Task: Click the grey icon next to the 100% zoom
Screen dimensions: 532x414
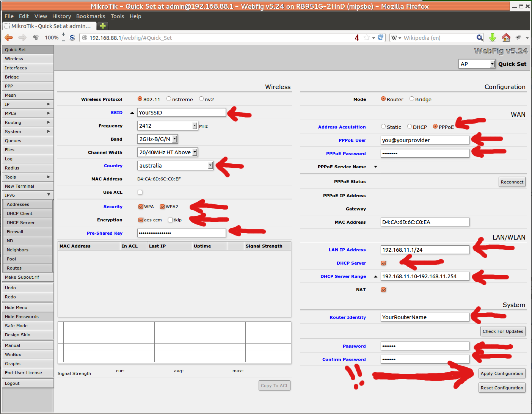Action: (x=36, y=38)
